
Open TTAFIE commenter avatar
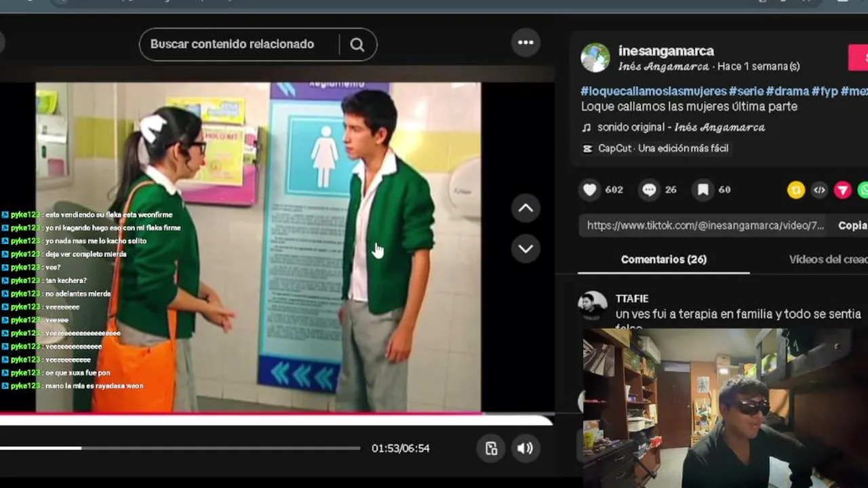[x=593, y=306]
